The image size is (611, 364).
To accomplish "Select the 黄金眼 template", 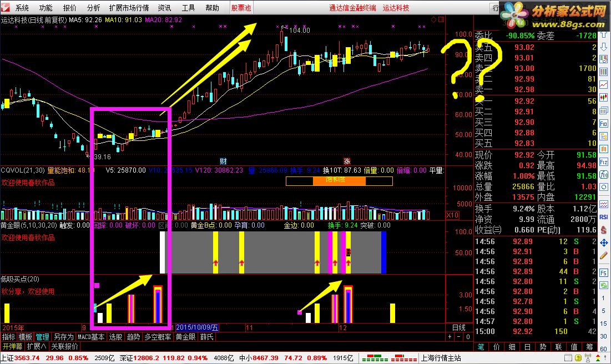I will [186, 337].
